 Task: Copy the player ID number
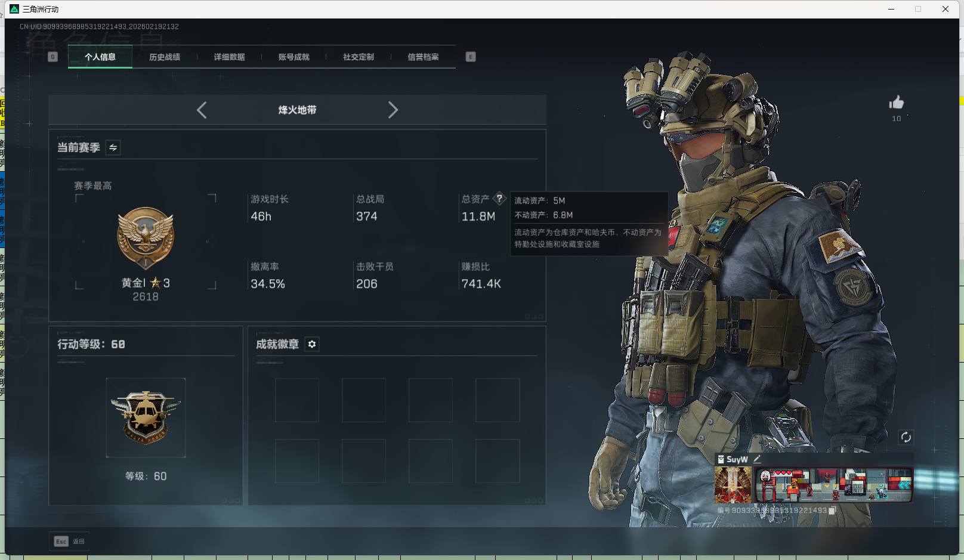832,511
